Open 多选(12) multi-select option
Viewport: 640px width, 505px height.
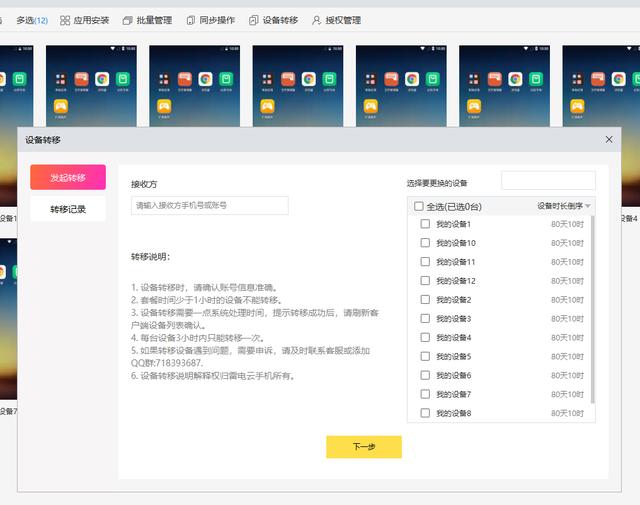(32, 20)
